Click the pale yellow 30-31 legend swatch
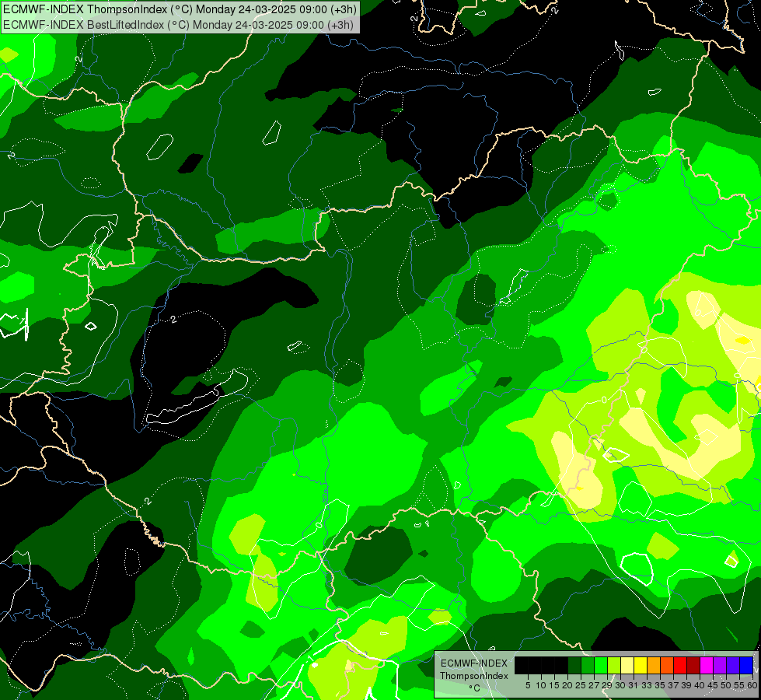This screenshot has height=700, width=761. (x=627, y=666)
